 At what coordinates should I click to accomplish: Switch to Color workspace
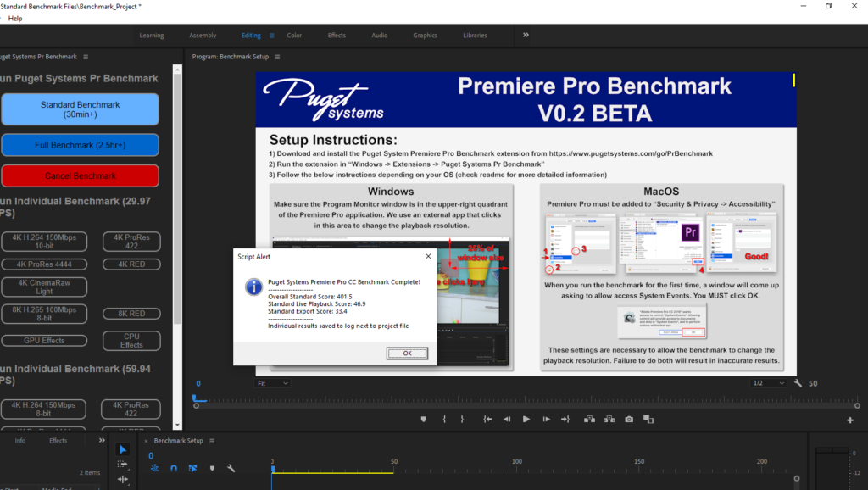[x=294, y=36]
